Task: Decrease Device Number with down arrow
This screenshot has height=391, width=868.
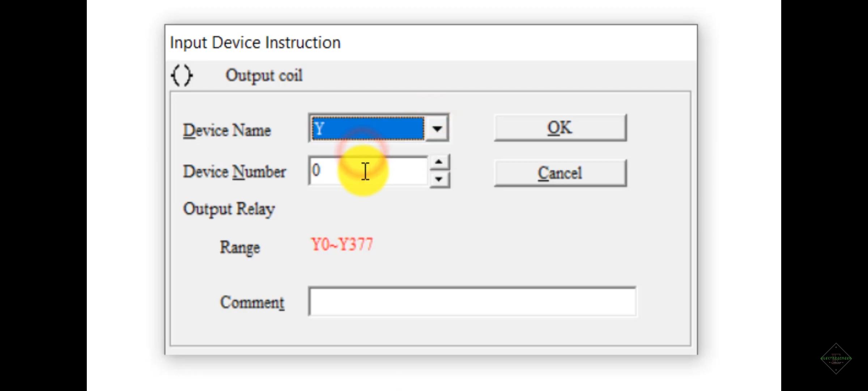Action: pos(439,179)
